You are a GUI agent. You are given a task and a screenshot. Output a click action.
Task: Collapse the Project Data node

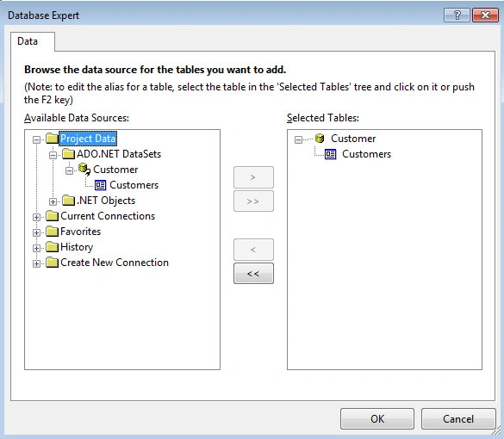pos(36,139)
